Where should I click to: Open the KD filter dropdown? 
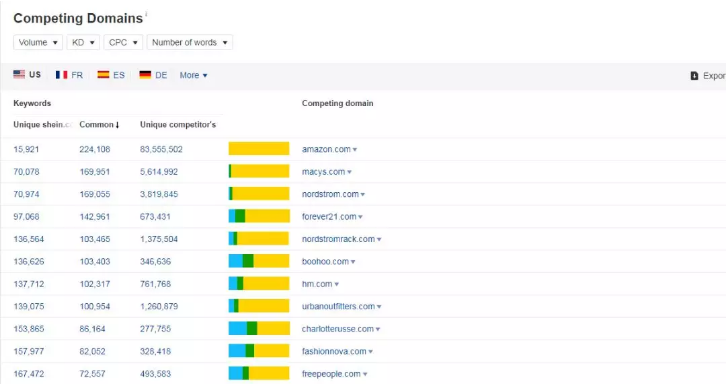pos(83,42)
